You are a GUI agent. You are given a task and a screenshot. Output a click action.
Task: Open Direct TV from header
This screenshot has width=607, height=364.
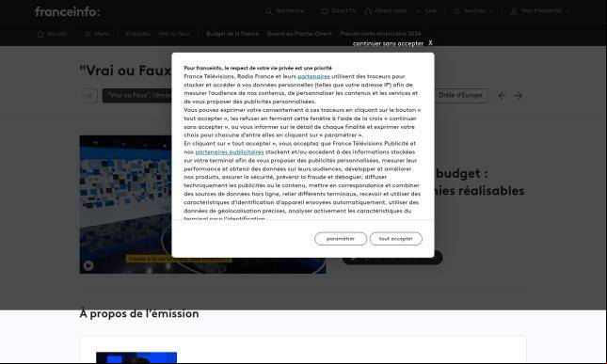coord(339,11)
